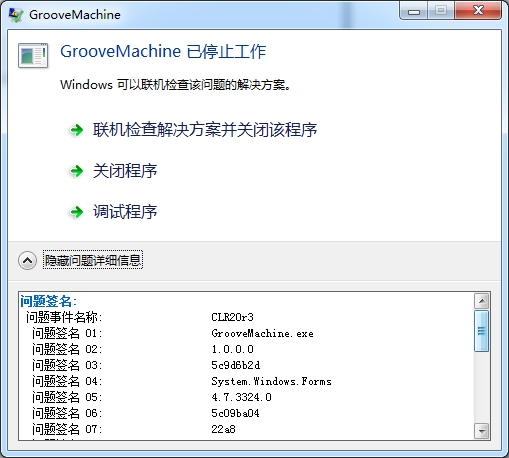
Task: Click label 问题签名 06:
Action: 67,413
